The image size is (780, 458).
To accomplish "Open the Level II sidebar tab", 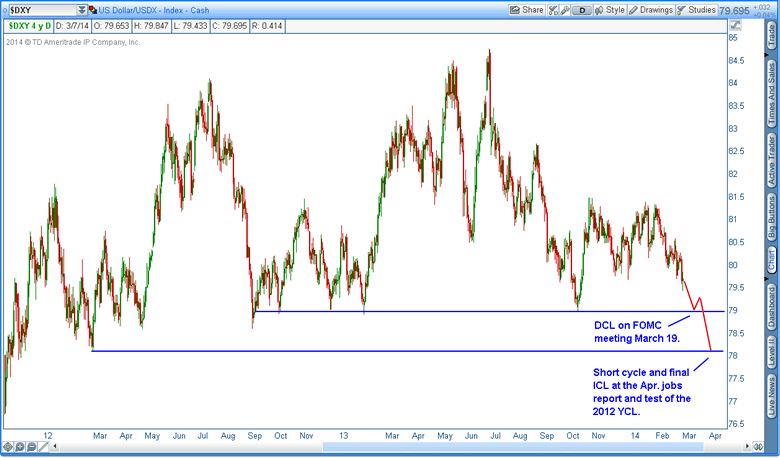I will [x=771, y=352].
